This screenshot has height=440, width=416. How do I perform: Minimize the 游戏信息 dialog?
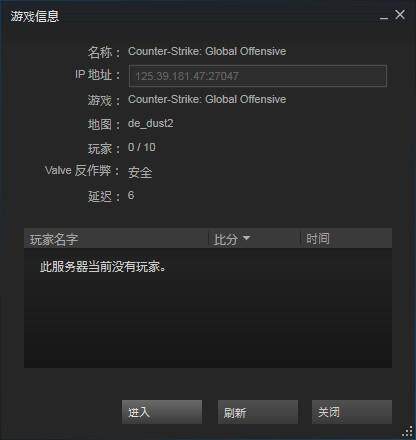pyautogui.click(x=384, y=16)
